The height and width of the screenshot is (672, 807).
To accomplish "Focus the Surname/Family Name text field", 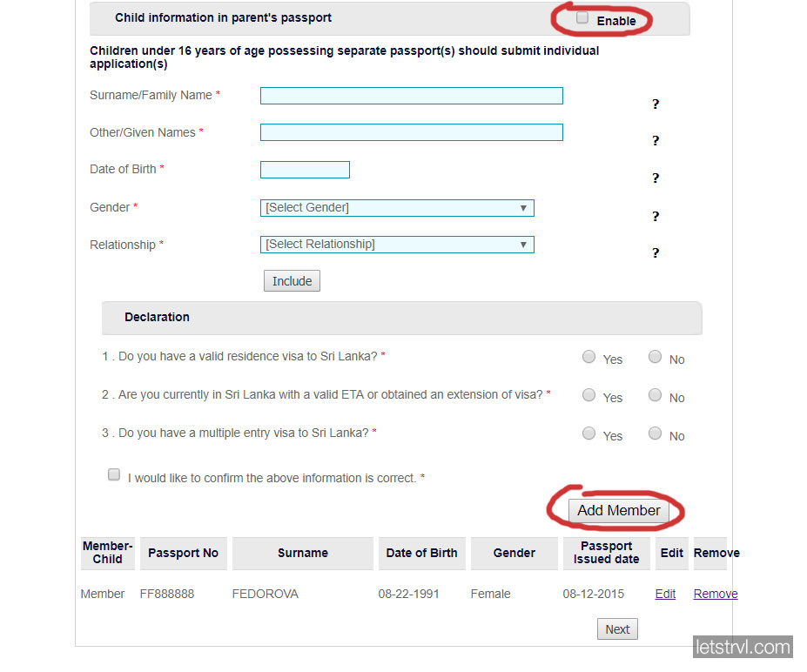I will (411, 96).
